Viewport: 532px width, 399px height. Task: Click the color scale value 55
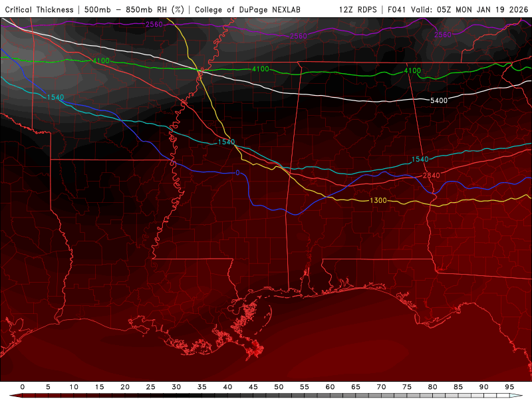[x=305, y=387]
